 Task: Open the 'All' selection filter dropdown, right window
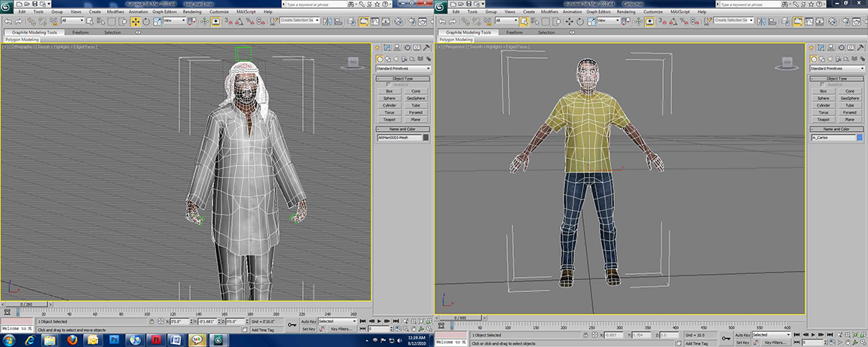pyautogui.click(x=507, y=21)
